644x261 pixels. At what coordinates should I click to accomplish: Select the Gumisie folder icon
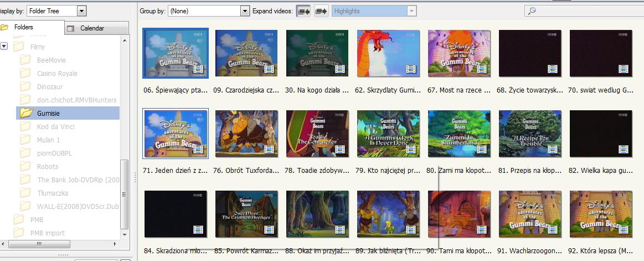tap(26, 113)
